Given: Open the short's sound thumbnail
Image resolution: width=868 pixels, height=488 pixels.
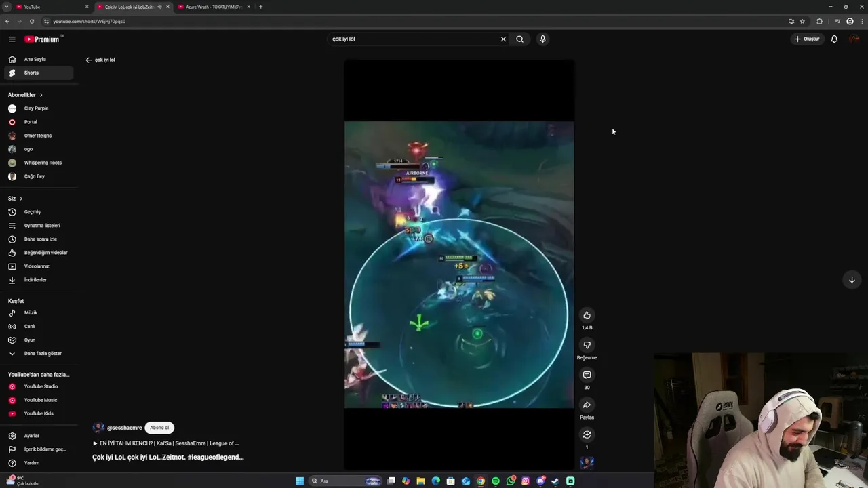Looking at the screenshot, I should (587, 463).
